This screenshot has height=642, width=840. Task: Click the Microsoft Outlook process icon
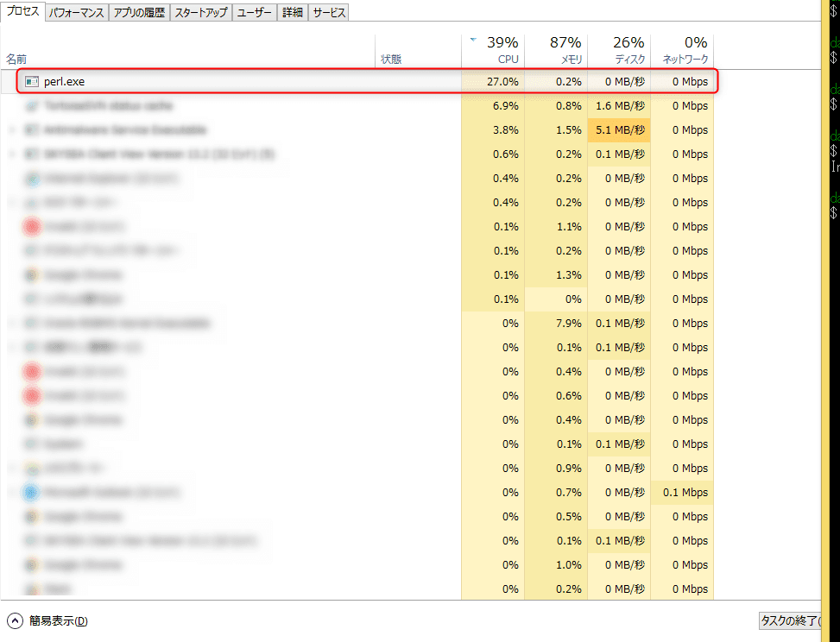tap(32, 493)
